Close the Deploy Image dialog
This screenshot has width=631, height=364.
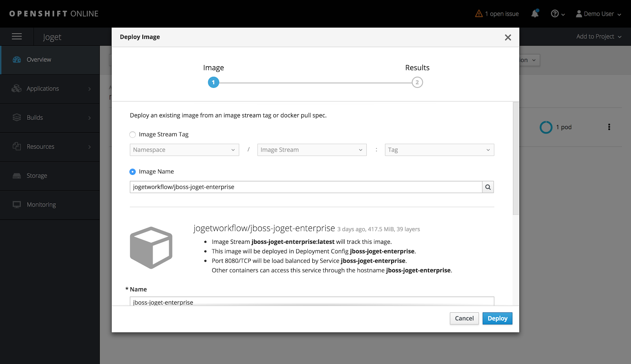click(508, 37)
